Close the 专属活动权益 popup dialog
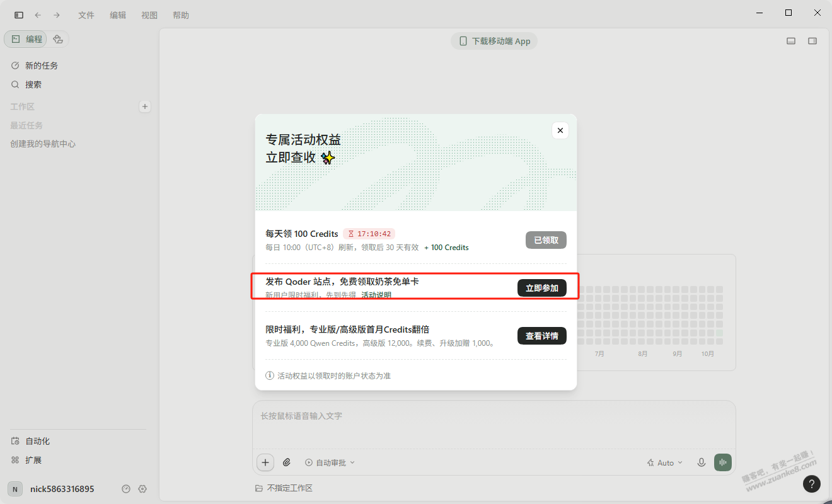The height and width of the screenshot is (504, 832). pyautogui.click(x=560, y=130)
